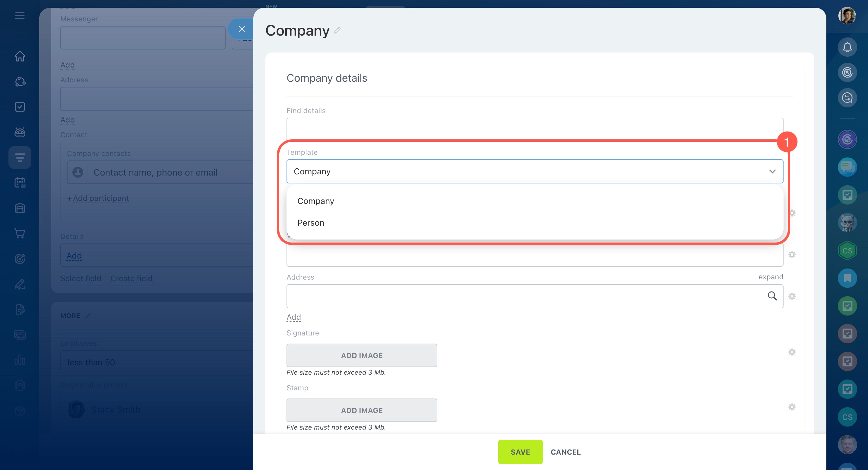Image resolution: width=868 pixels, height=470 pixels.
Task: Click the notifications bell icon
Action: pyautogui.click(x=847, y=47)
